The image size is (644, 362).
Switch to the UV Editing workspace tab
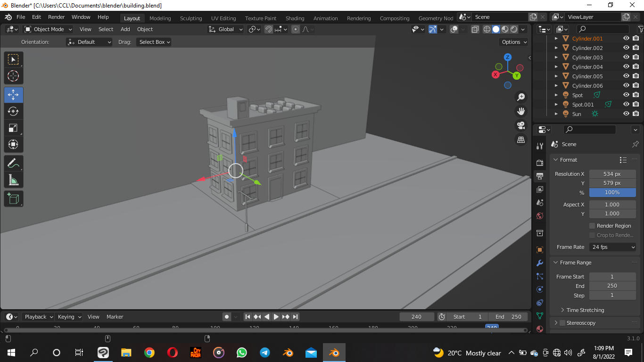point(223,18)
